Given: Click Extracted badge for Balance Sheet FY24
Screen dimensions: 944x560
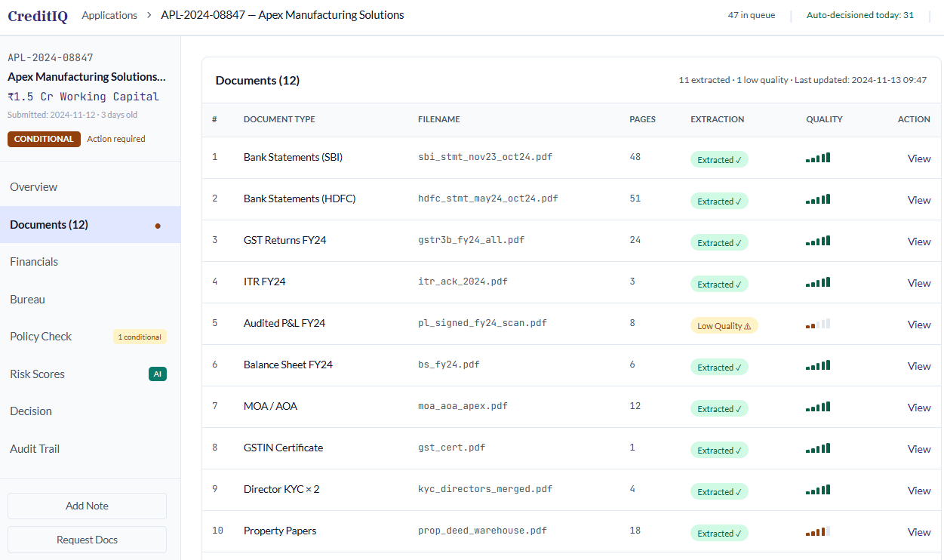Looking at the screenshot, I should (x=719, y=368).
